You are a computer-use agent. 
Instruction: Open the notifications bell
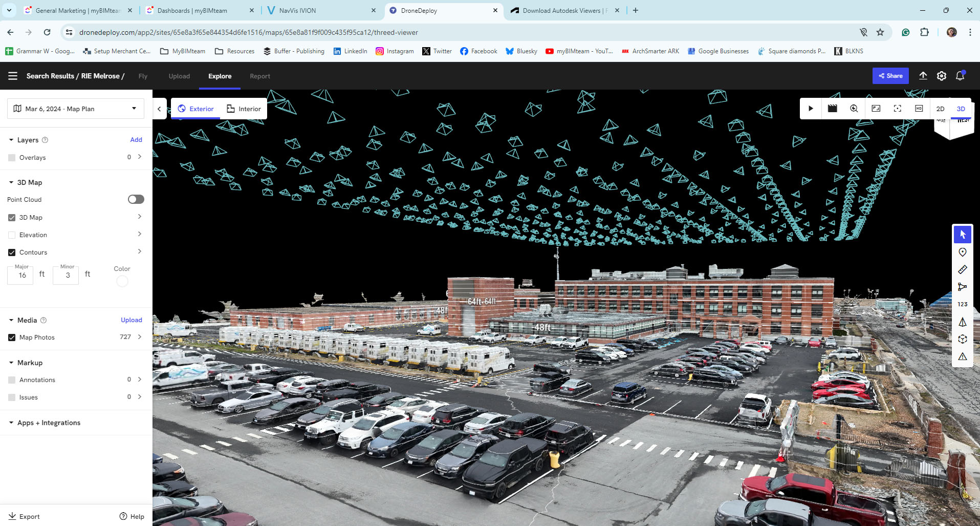(960, 76)
